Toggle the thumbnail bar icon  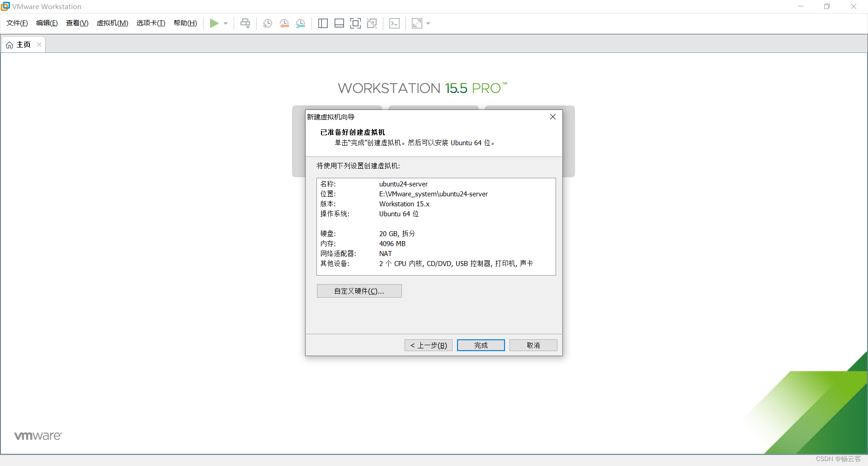pos(339,24)
